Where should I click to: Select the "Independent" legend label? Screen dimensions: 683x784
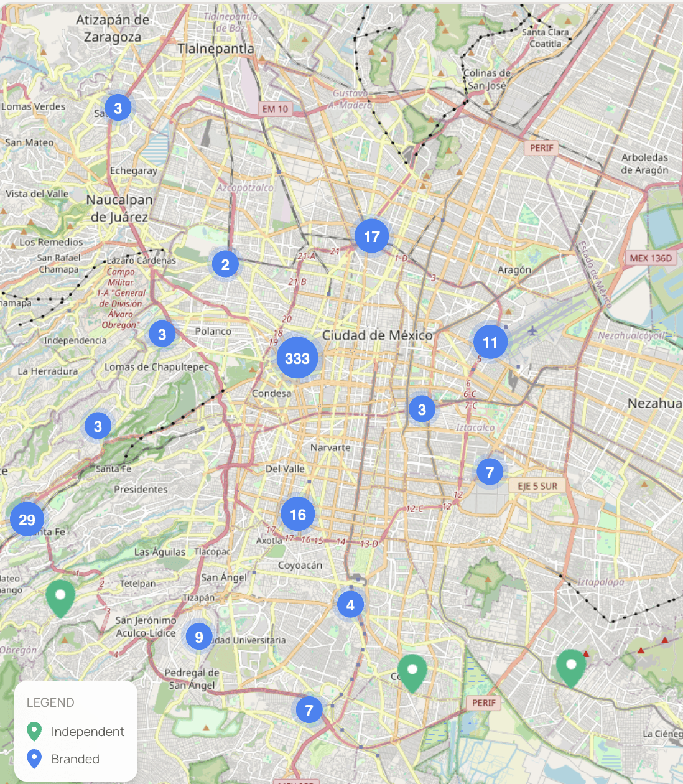pos(88,732)
